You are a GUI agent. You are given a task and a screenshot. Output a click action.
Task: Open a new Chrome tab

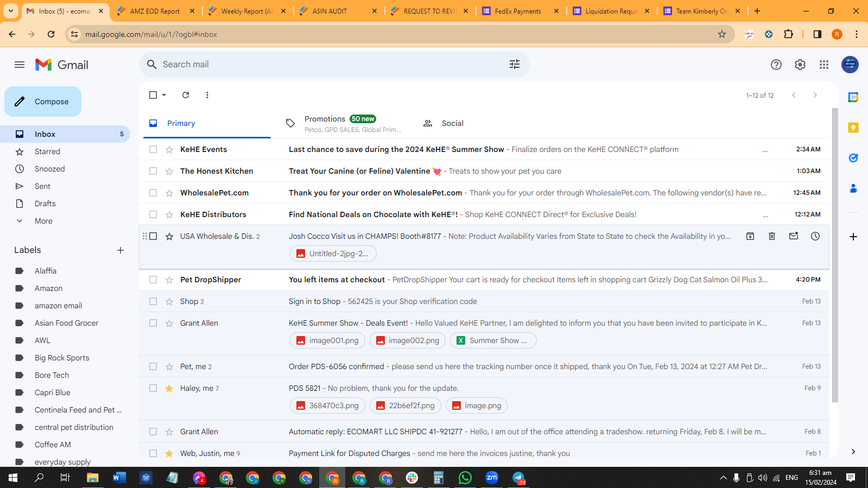click(x=757, y=11)
